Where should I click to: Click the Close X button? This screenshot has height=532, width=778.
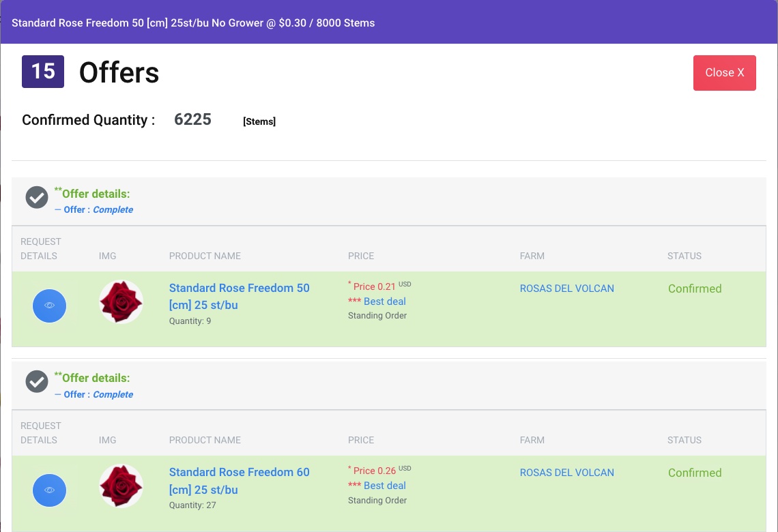pyautogui.click(x=725, y=72)
